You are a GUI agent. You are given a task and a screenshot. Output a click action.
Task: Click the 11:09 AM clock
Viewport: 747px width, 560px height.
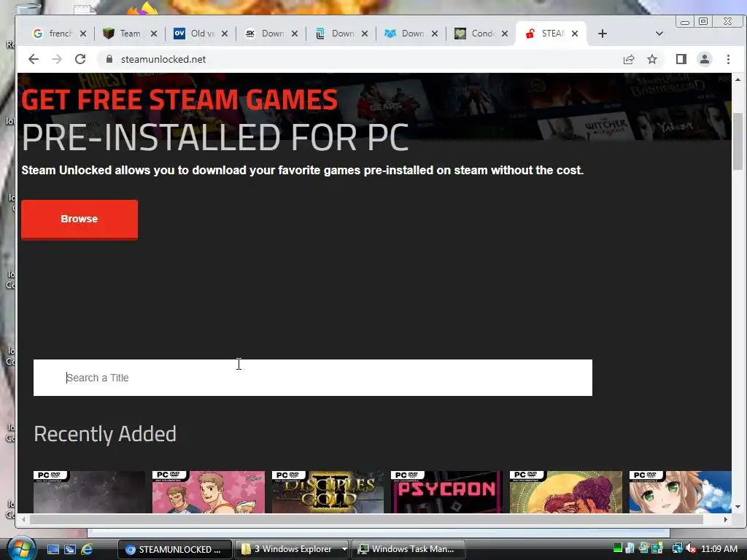719,548
